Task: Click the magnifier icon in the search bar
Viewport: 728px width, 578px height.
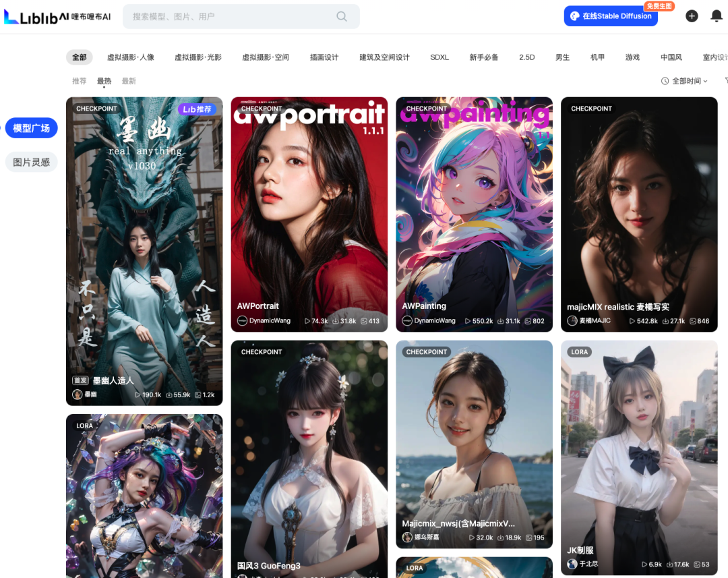Action: 341,16
